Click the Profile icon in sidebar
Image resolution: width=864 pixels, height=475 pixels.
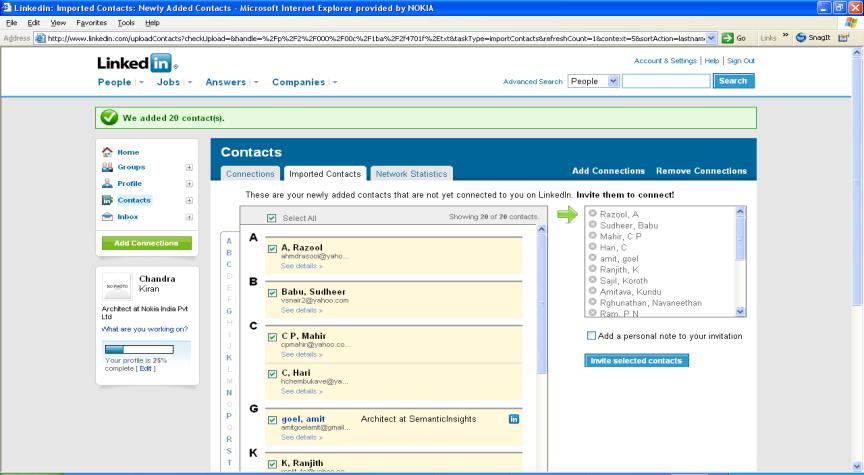[107, 183]
